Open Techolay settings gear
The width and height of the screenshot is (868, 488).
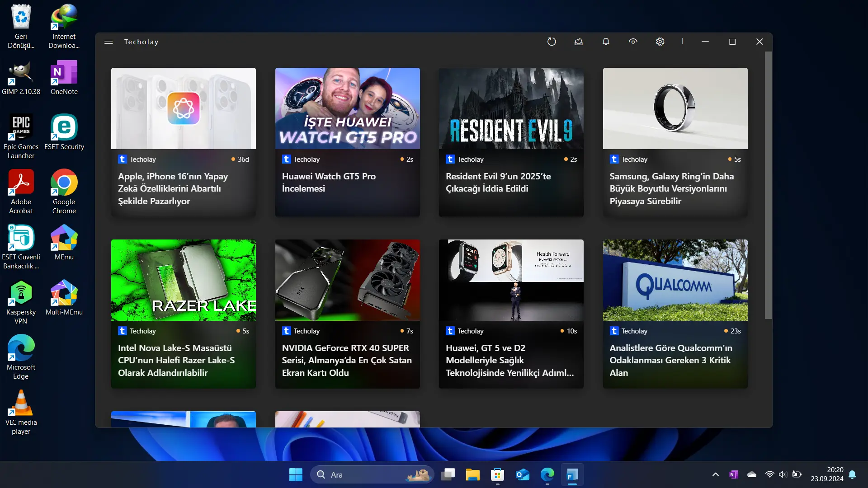[x=660, y=42]
